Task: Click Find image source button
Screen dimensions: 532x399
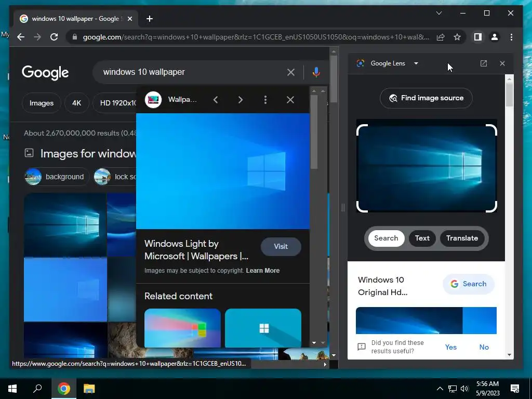Action: tap(426, 98)
